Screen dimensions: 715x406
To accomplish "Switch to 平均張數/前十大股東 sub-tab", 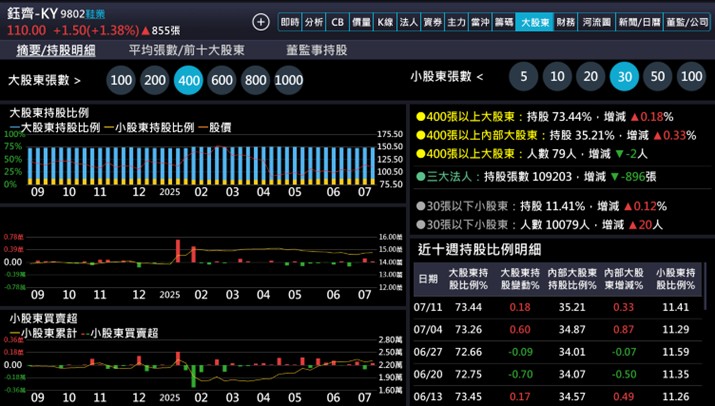I will (187, 50).
